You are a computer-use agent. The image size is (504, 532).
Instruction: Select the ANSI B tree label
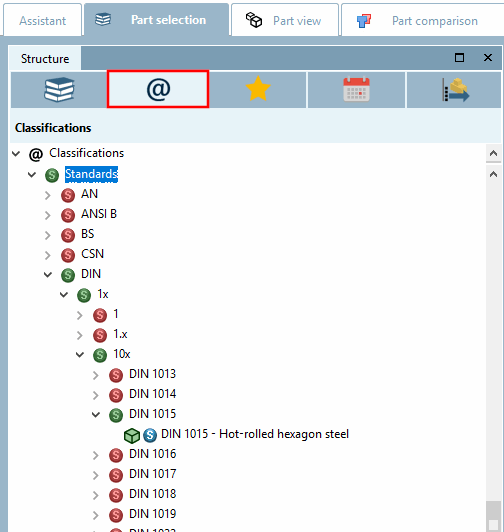coord(99,214)
